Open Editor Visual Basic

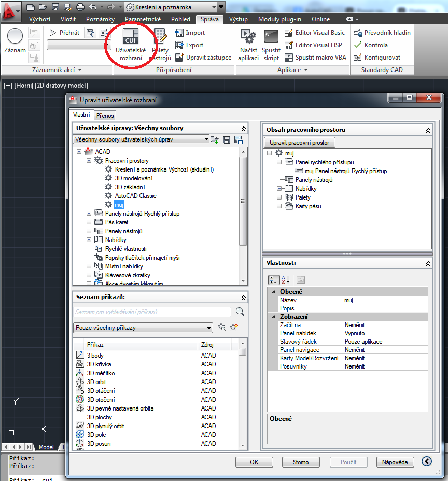[x=315, y=33]
